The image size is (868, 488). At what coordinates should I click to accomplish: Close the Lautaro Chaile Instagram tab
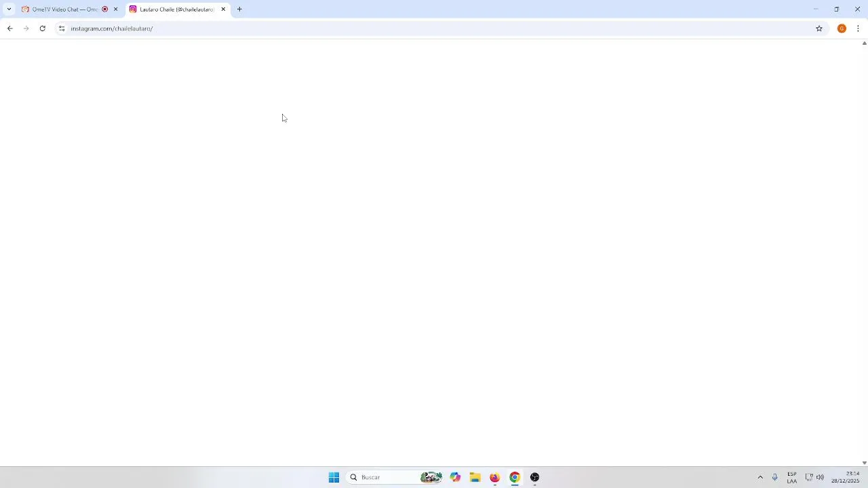click(223, 9)
